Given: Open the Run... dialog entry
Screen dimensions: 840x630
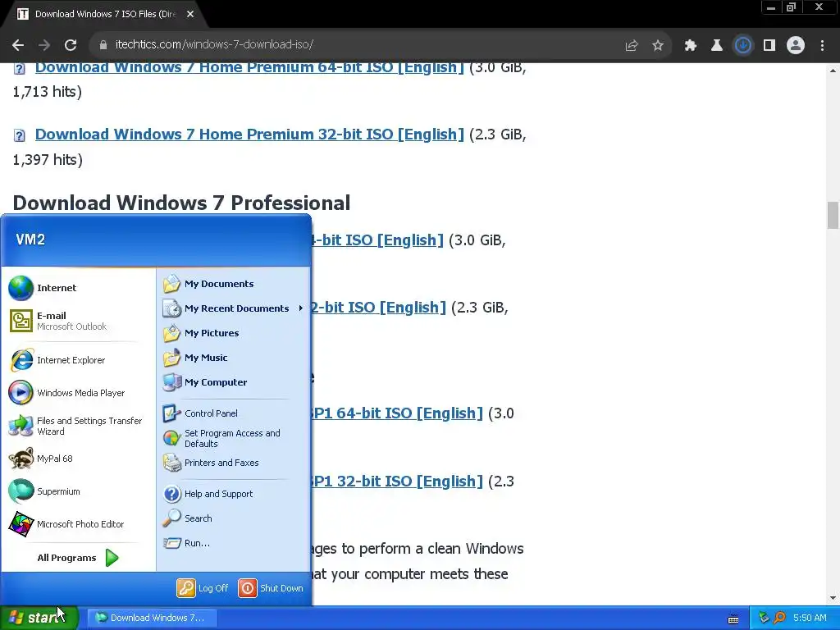Looking at the screenshot, I should 234,543.
